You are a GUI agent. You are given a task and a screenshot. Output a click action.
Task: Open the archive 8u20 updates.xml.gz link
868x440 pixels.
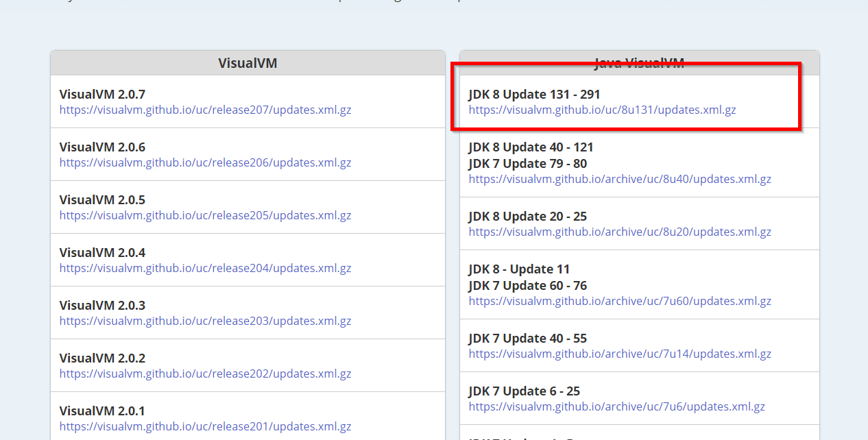[x=620, y=232]
